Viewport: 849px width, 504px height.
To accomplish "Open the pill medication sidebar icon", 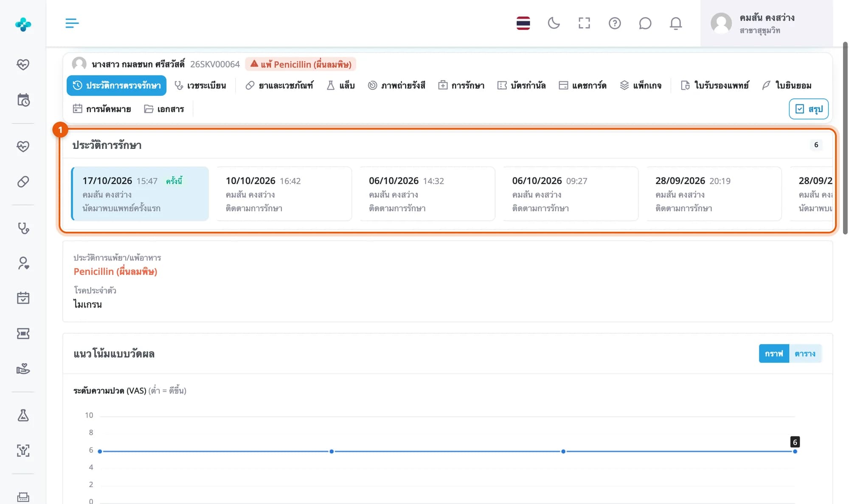I will [23, 182].
